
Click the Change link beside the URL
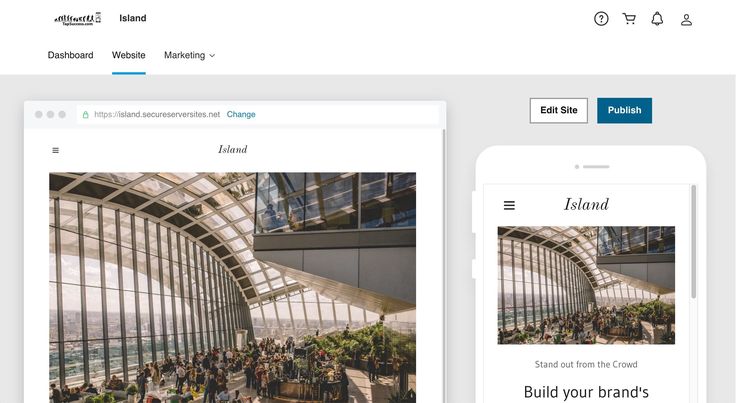click(241, 114)
